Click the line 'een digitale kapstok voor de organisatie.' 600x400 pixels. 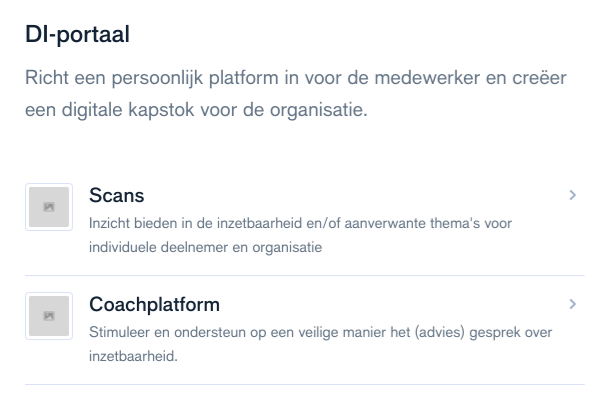[x=196, y=110]
